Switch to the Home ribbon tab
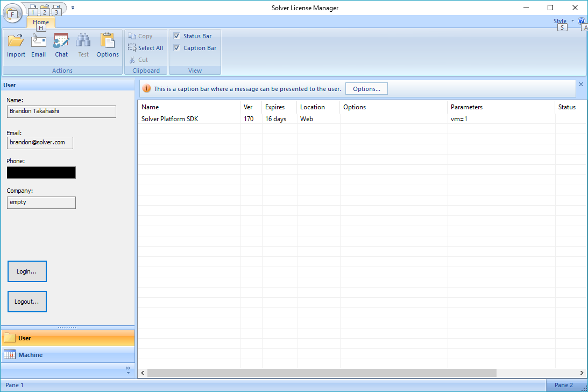 (x=41, y=22)
